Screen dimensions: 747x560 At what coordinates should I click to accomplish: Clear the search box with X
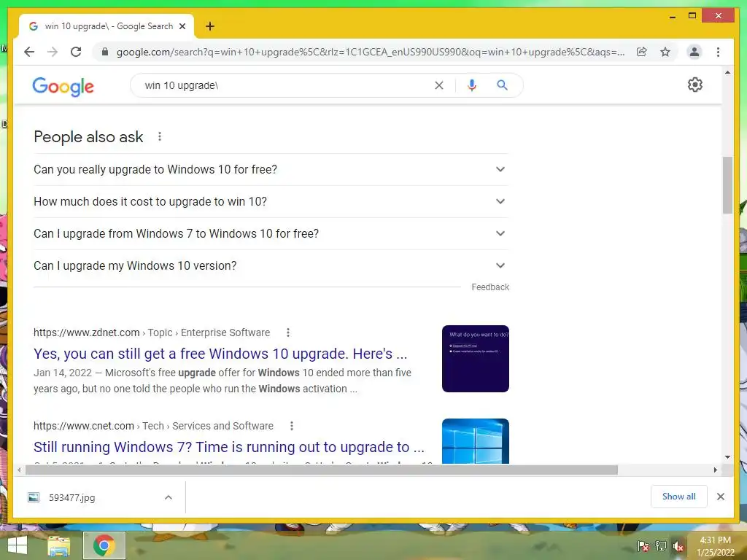click(438, 85)
